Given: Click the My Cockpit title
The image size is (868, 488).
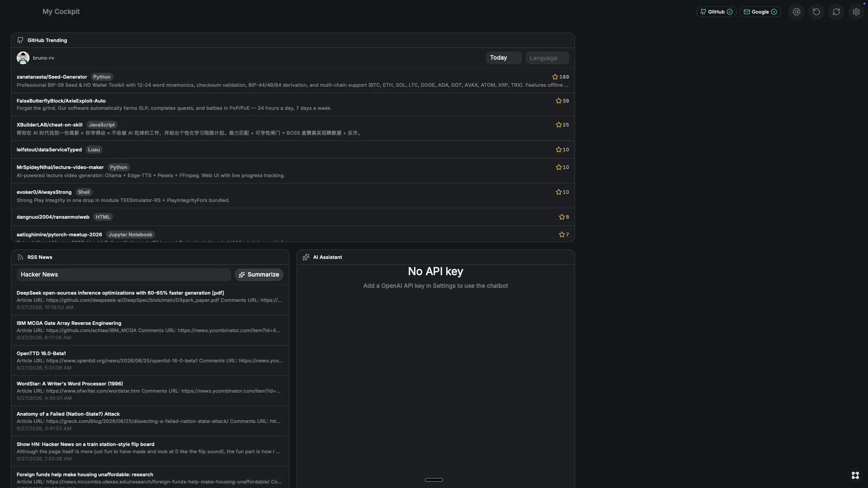Looking at the screenshot, I should pyautogui.click(x=61, y=12).
